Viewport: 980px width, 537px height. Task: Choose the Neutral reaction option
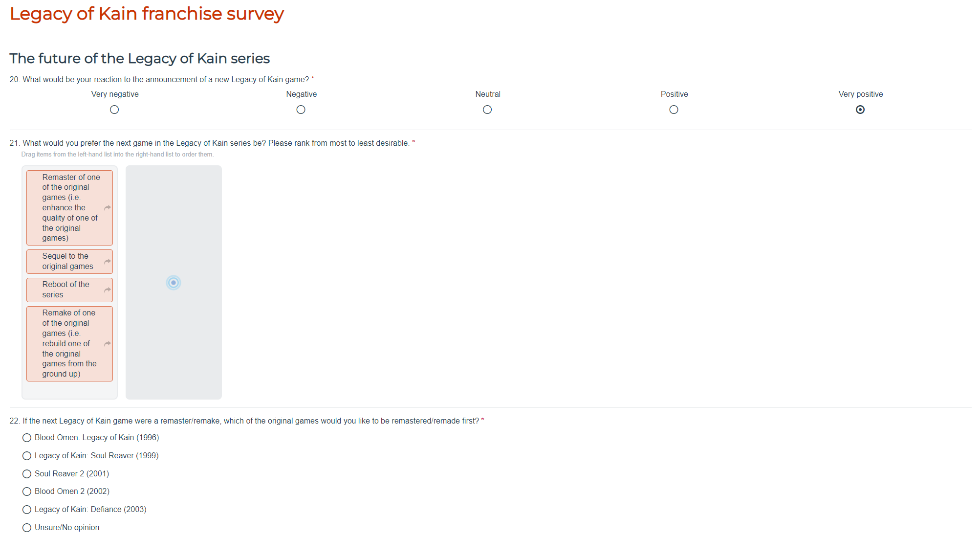487,110
